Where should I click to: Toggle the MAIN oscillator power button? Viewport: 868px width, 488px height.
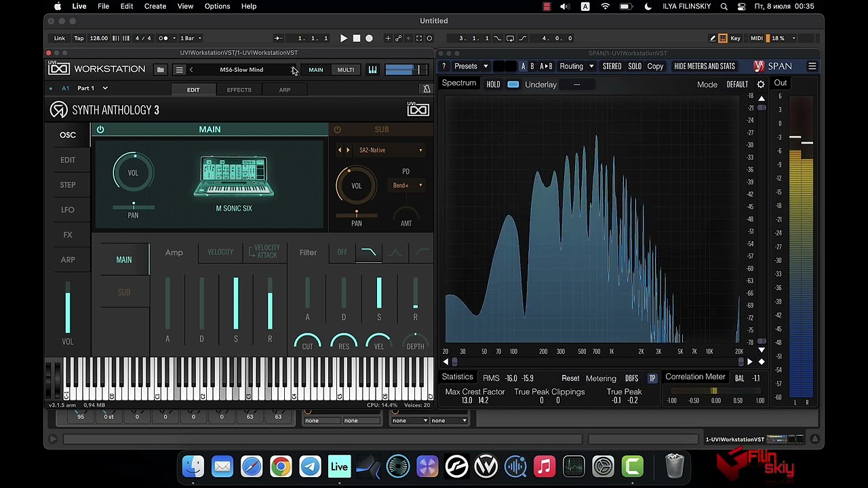coord(100,129)
